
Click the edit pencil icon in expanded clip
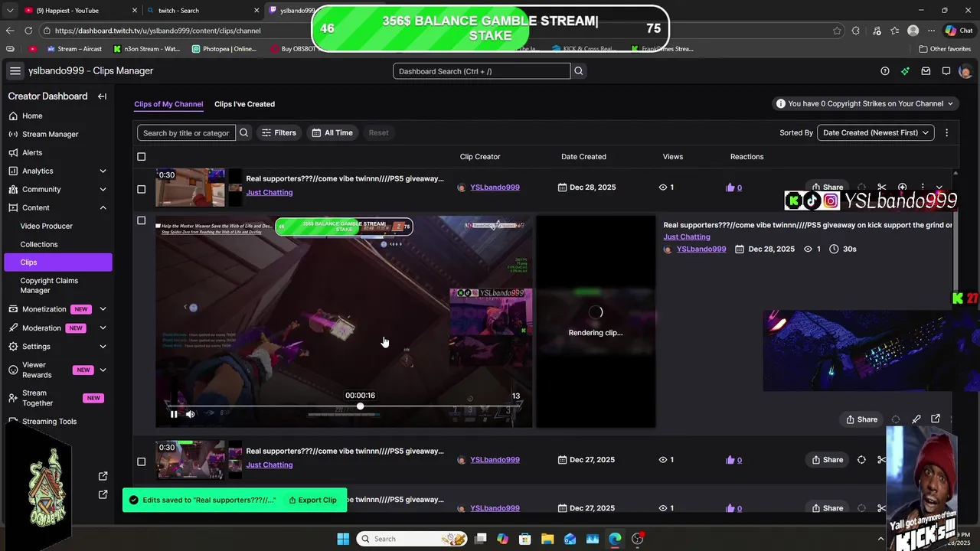pos(916,419)
